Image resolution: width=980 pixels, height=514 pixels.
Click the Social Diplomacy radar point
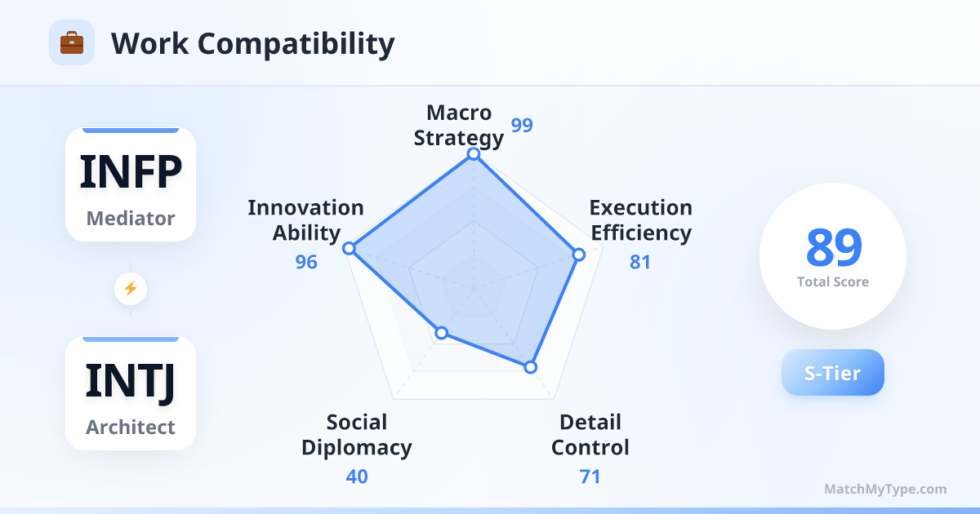click(x=442, y=332)
